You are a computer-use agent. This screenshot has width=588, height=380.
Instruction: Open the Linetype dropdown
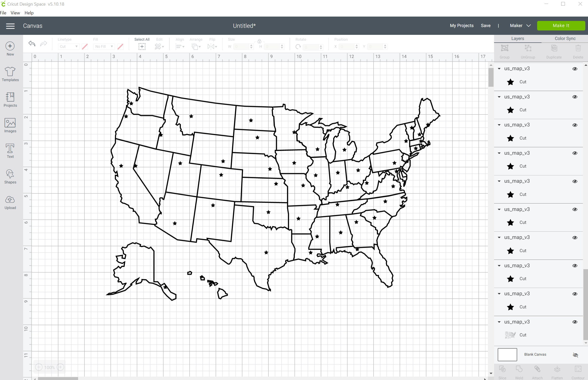point(68,46)
